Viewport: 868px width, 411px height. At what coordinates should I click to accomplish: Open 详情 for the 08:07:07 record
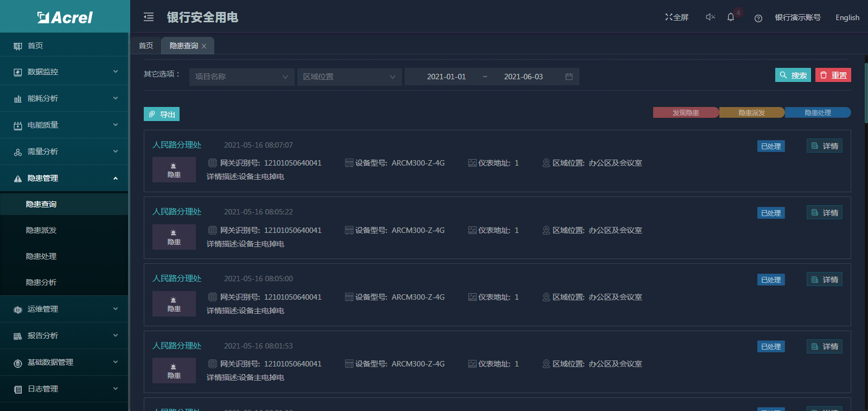(x=825, y=146)
